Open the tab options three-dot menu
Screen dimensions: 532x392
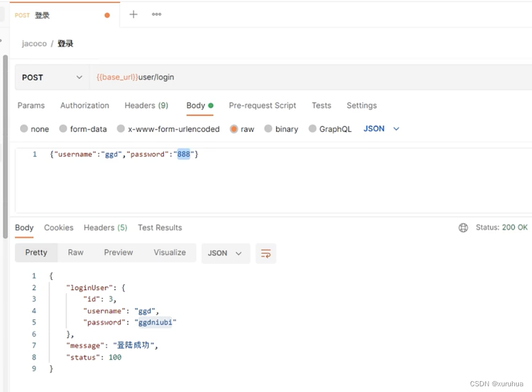[157, 14]
